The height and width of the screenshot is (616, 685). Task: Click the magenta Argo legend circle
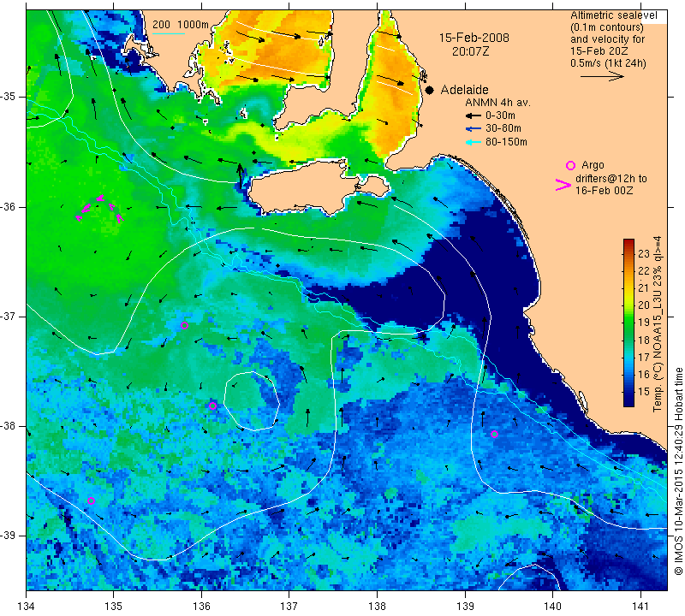(x=570, y=165)
